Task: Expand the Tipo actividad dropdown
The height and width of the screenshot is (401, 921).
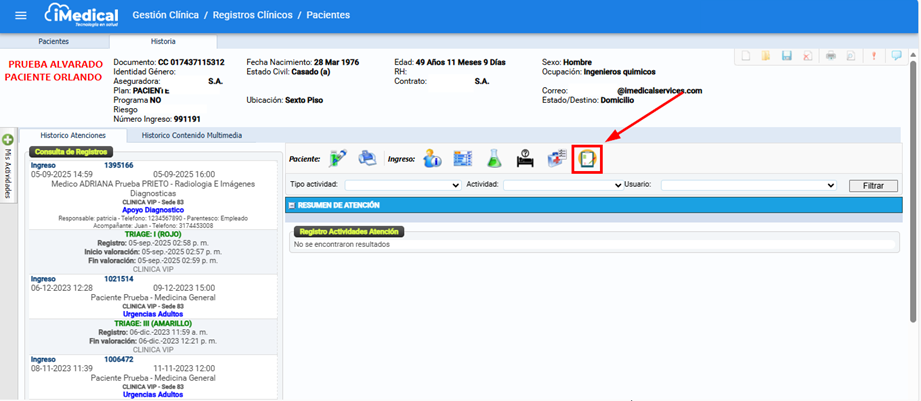Action: pos(402,185)
